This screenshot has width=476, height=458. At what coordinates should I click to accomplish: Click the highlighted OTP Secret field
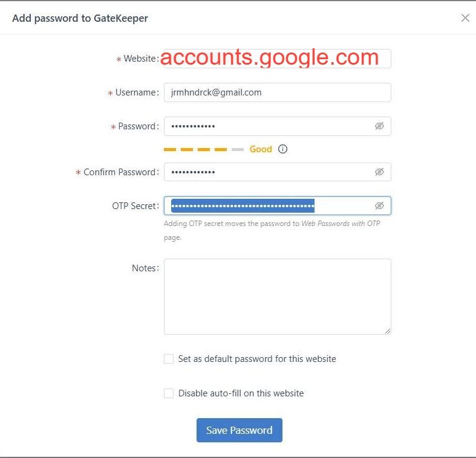pos(277,206)
